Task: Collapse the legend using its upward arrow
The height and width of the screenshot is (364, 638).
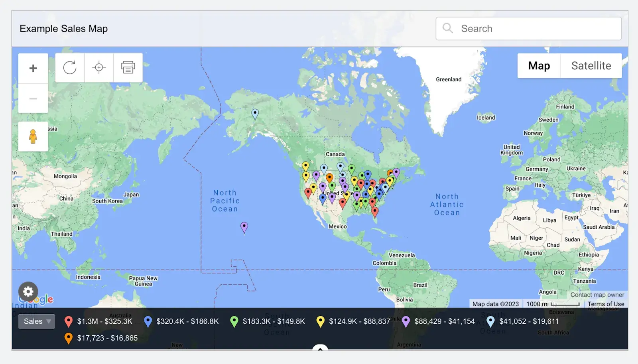Action: (x=320, y=348)
